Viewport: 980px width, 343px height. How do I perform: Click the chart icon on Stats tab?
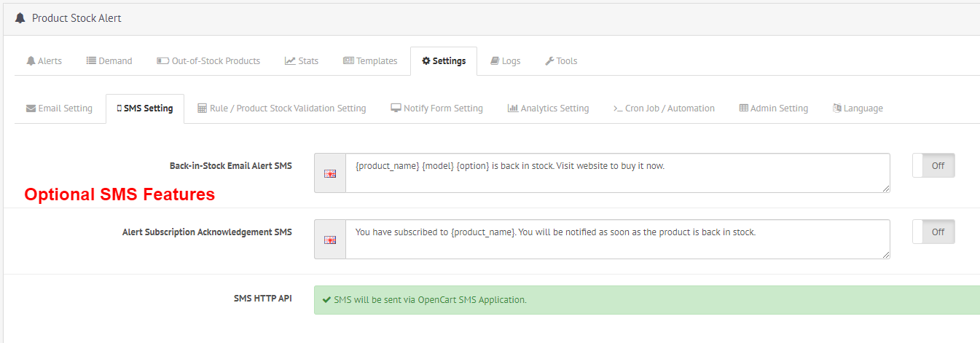pyautogui.click(x=290, y=61)
